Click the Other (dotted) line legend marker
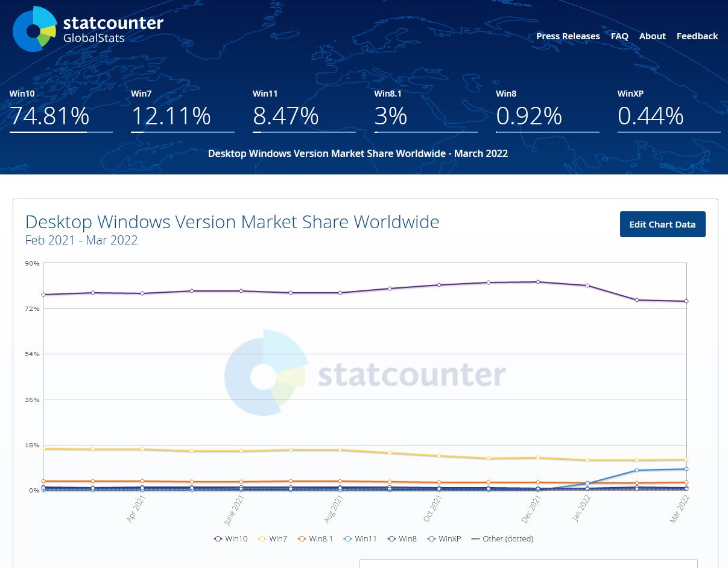 [x=475, y=538]
